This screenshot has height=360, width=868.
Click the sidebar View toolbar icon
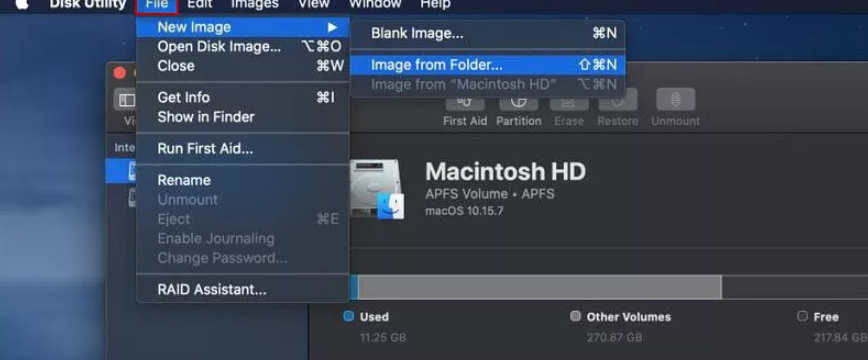pos(127,100)
